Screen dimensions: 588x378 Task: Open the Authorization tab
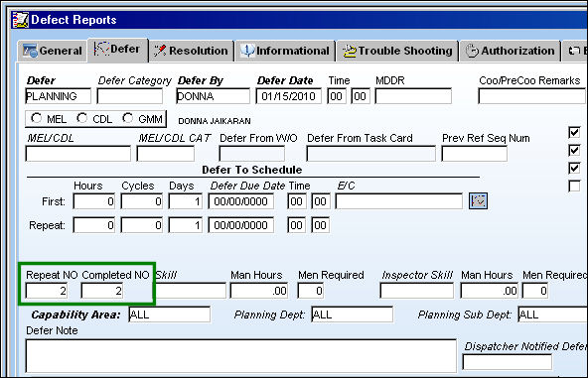click(510, 51)
